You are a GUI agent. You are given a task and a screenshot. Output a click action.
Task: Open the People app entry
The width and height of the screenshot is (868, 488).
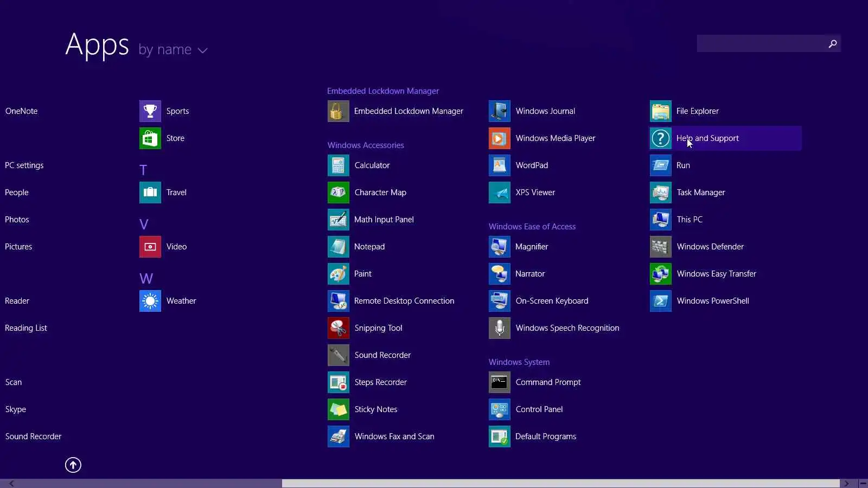17,192
